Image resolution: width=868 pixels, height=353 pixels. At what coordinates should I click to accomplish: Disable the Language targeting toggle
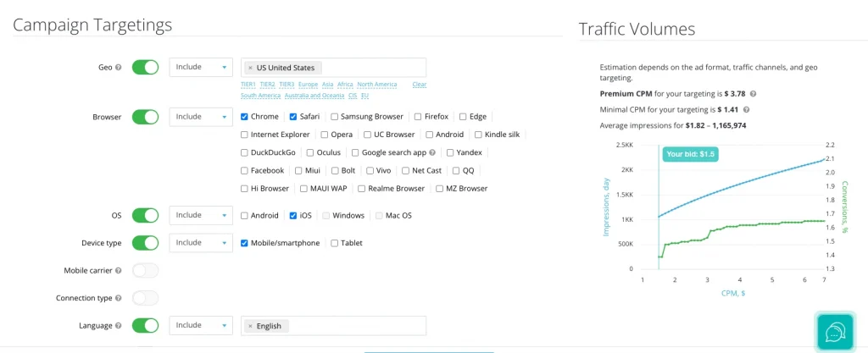tap(145, 326)
